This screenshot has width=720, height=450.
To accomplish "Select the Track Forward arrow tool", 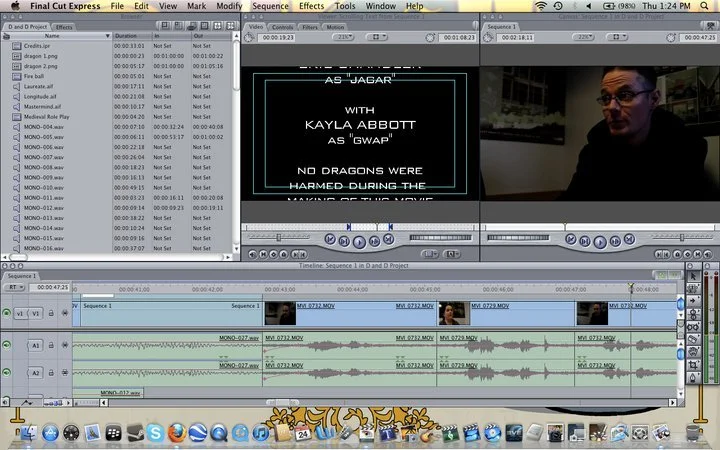I will [693, 301].
